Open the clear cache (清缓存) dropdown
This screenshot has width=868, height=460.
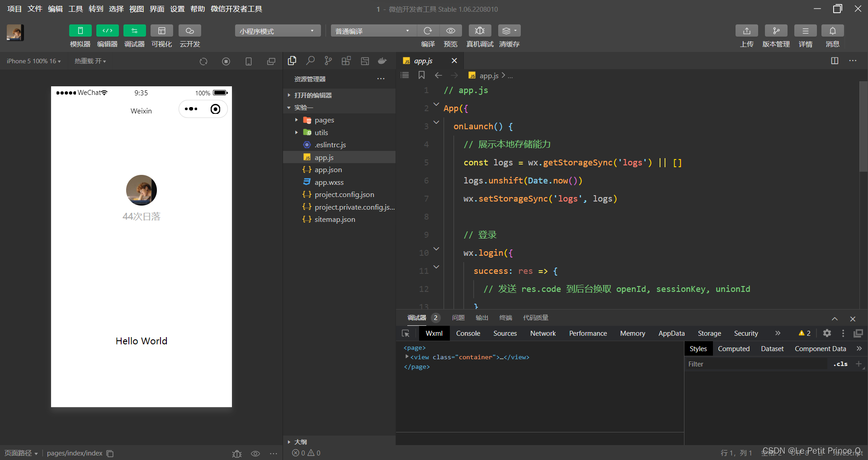[x=509, y=31]
